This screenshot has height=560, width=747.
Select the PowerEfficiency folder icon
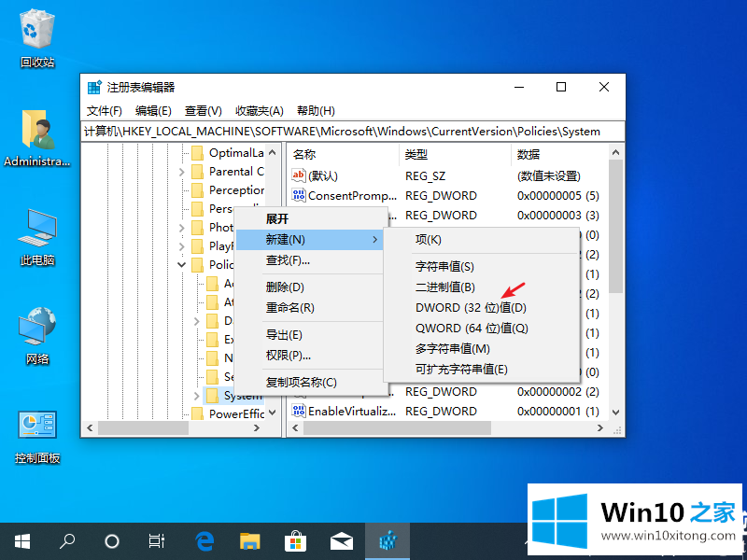198,413
